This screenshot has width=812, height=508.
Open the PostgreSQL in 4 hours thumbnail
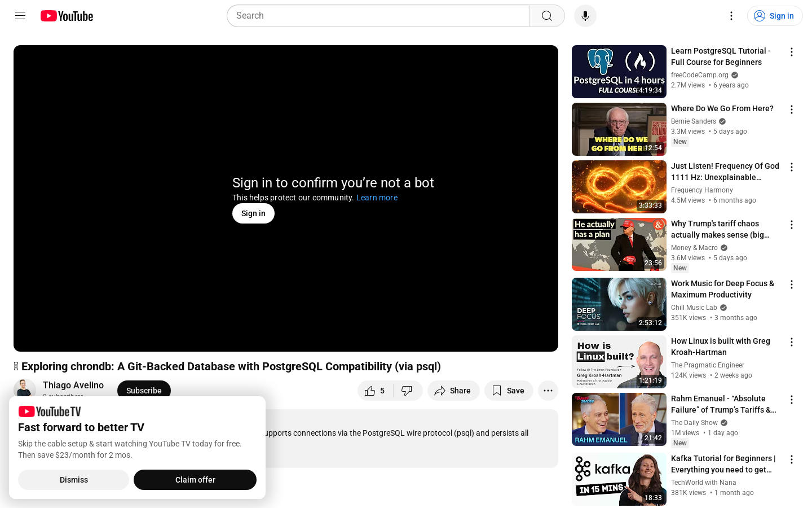pos(619,72)
